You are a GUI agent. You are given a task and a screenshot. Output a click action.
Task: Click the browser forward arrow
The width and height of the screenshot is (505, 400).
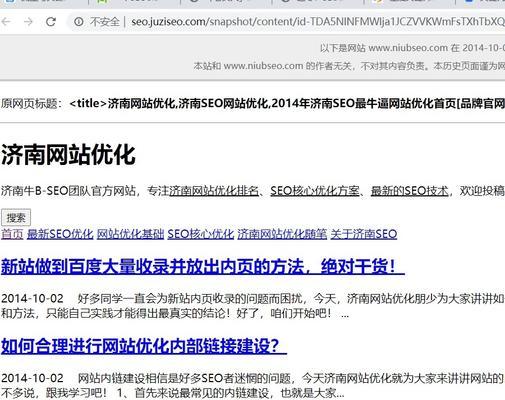coord(28,22)
